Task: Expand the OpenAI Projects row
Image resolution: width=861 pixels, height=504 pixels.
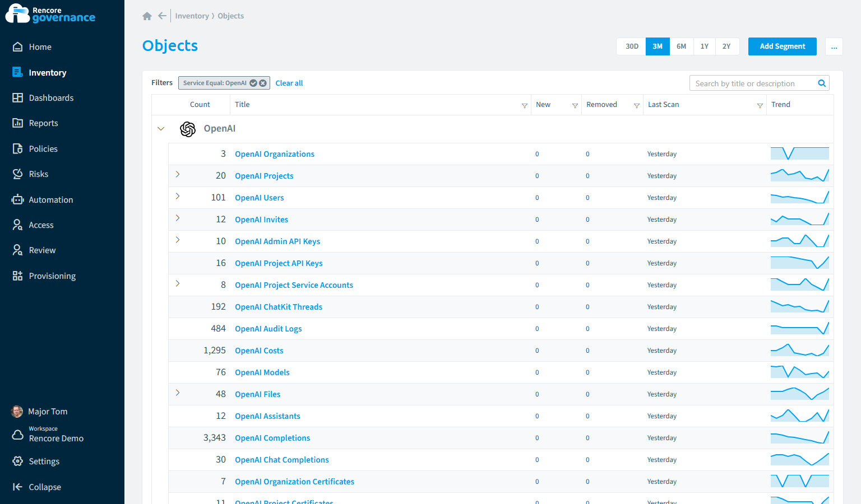Action: (x=178, y=175)
